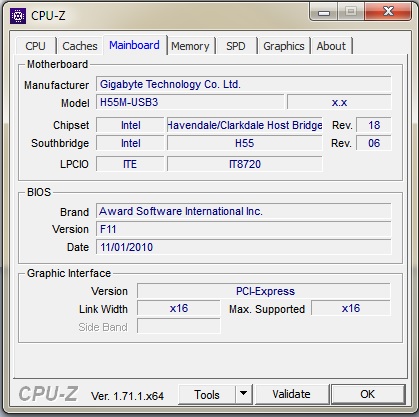Click the LPCIO IT8720 field
Screen dimensions: 419x417
(x=245, y=164)
